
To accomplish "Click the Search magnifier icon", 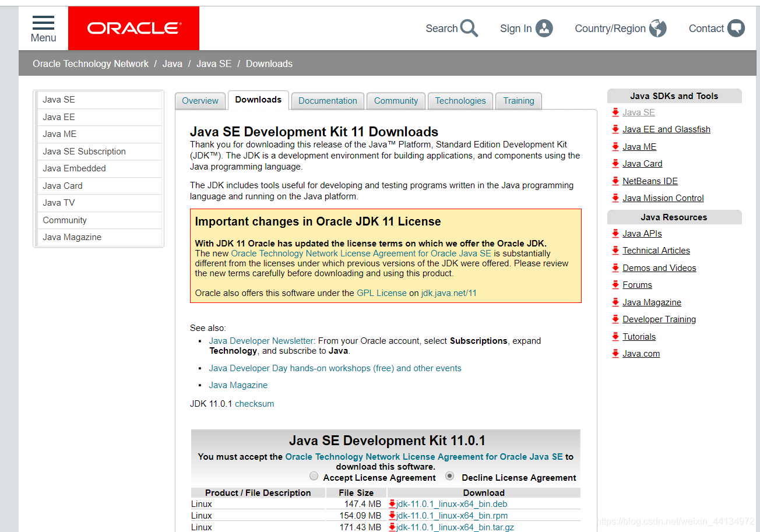I will point(469,28).
